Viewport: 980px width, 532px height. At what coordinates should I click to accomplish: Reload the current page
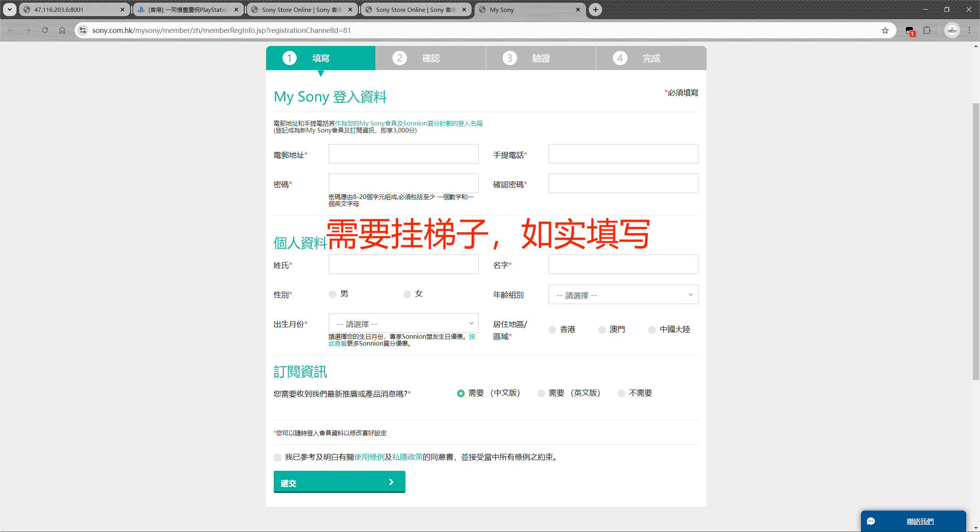45,30
